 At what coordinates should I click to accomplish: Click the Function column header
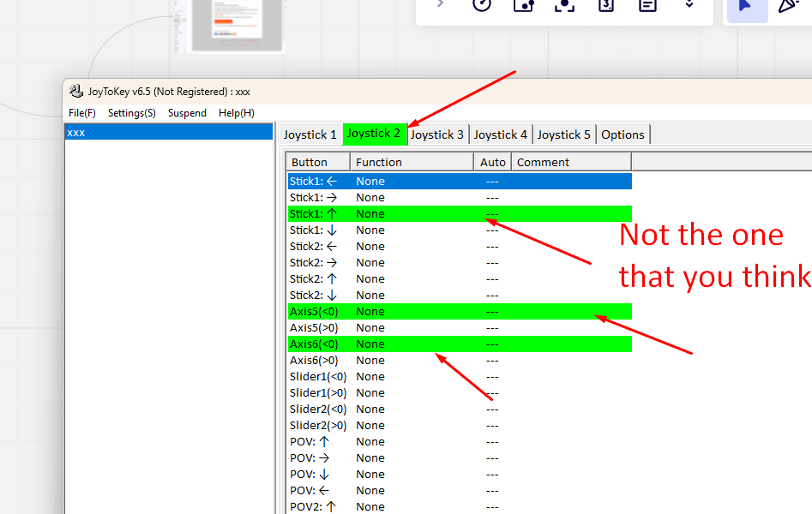(x=412, y=162)
